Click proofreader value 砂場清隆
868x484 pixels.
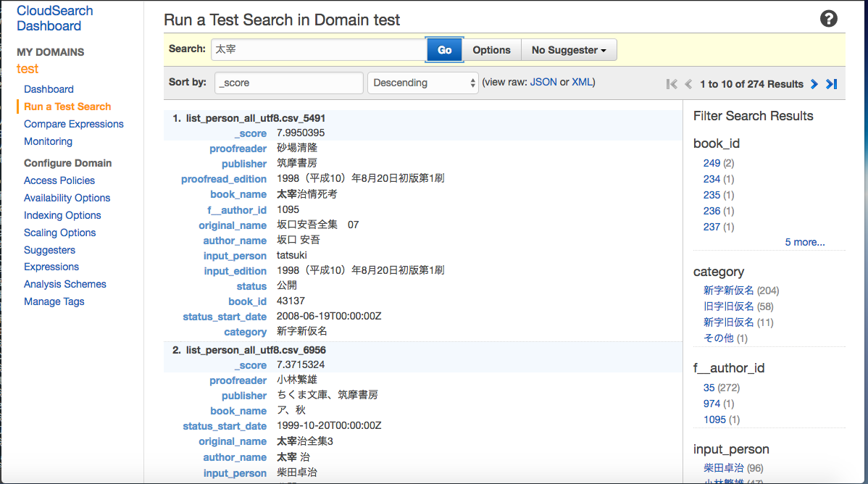click(x=297, y=148)
